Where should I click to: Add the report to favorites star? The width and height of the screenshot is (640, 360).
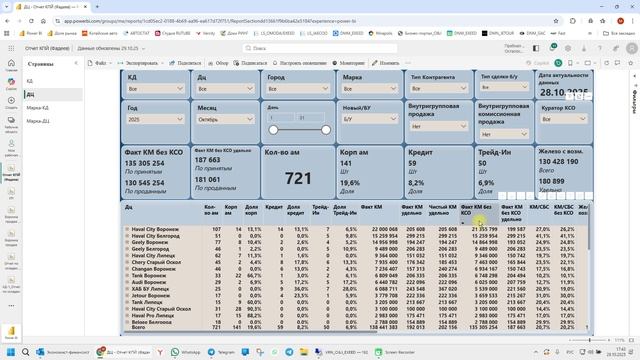[x=631, y=63]
